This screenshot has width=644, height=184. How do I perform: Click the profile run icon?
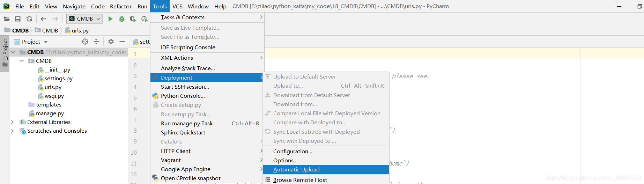(x=145, y=19)
